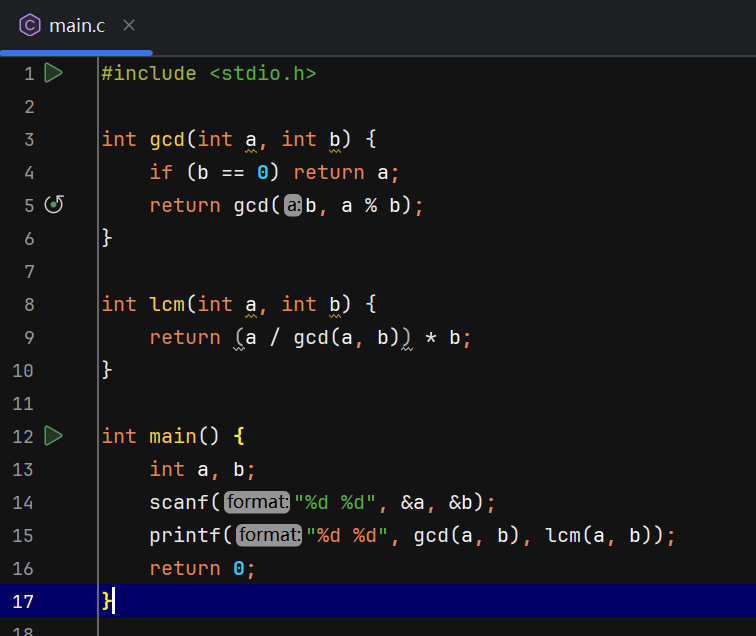
Task: Select the main.c tab label
Action: click(77, 25)
